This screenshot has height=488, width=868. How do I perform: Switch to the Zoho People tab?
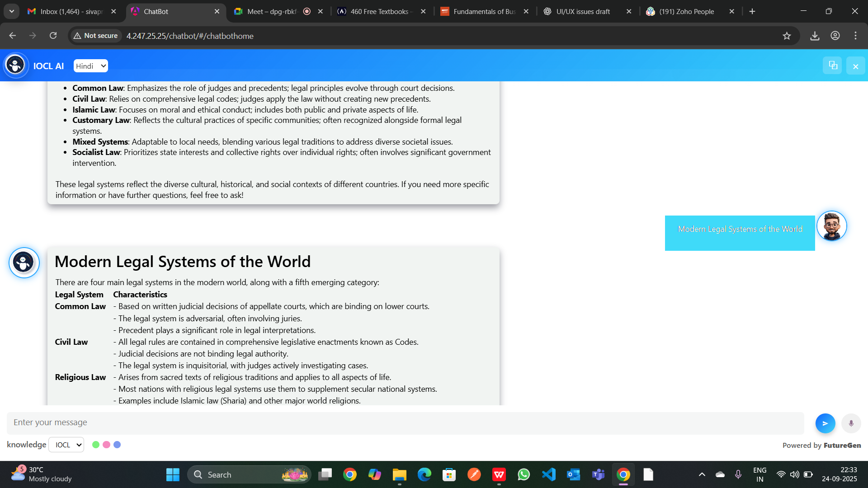686,11
